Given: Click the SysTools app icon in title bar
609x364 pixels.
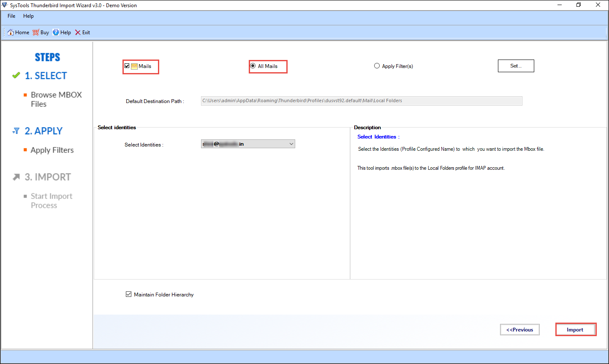Looking at the screenshot, I should 5,5.
